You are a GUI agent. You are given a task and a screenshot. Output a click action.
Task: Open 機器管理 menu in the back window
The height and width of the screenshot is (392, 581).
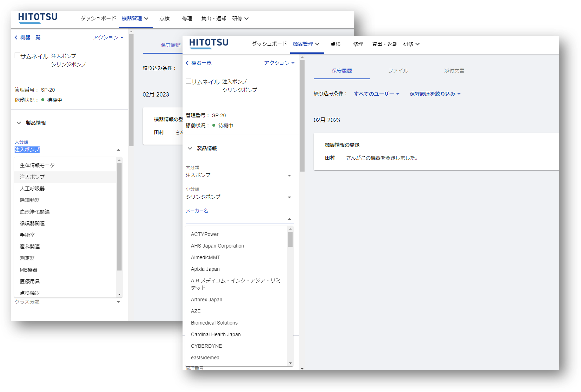135,19
